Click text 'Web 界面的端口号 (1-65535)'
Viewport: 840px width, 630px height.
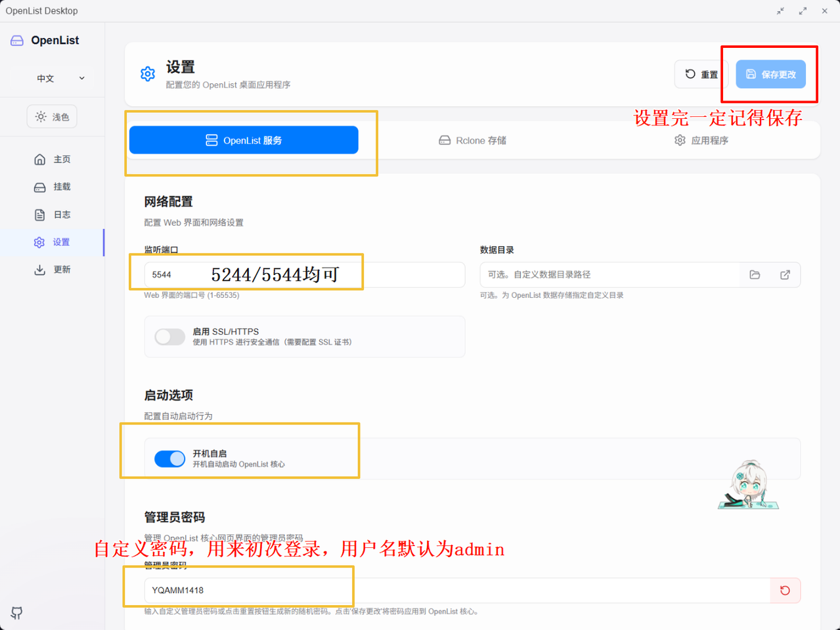click(x=192, y=295)
